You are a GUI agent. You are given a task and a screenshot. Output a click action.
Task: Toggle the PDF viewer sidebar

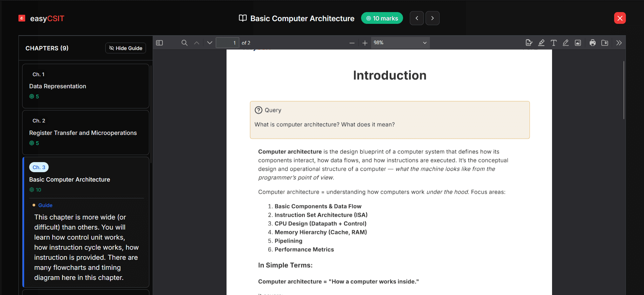pyautogui.click(x=159, y=43)
